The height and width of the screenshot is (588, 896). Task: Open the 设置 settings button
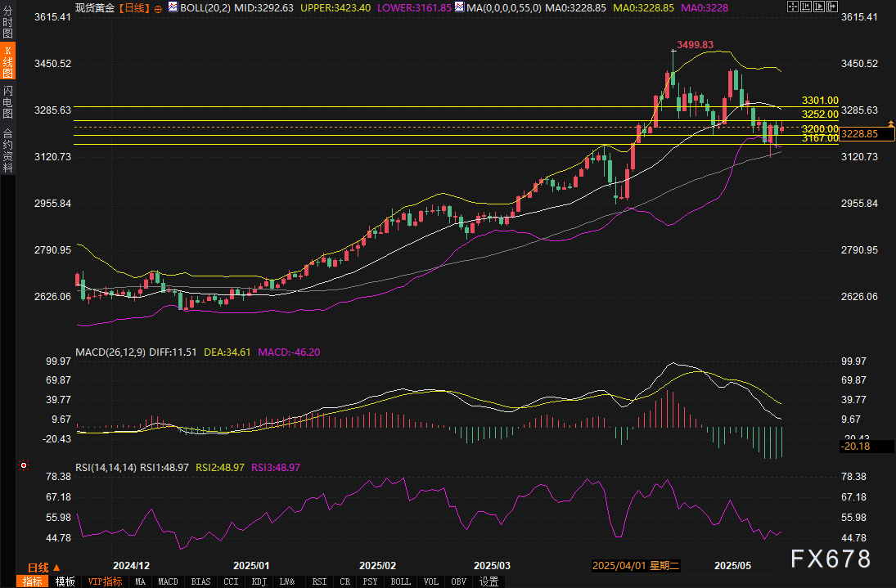point(489,581)
